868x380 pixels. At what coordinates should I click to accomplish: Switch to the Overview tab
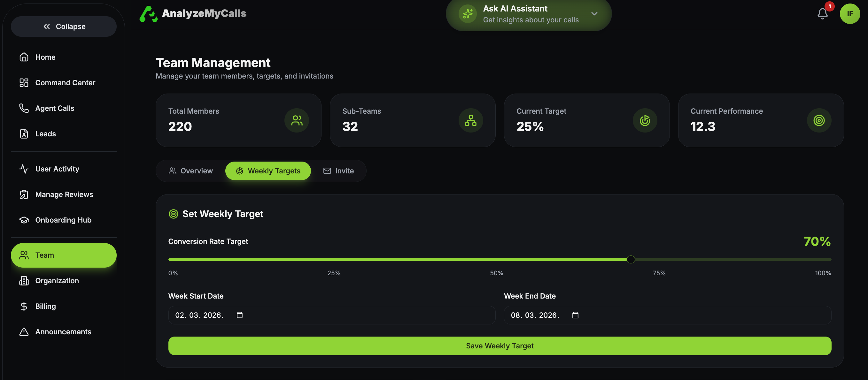tap(191, 171)
